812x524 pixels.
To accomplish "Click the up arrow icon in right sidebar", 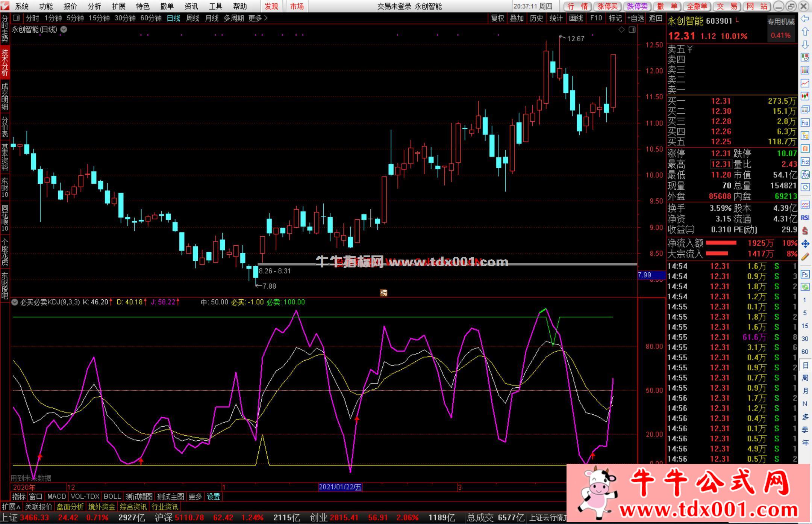I will [805, 32].
